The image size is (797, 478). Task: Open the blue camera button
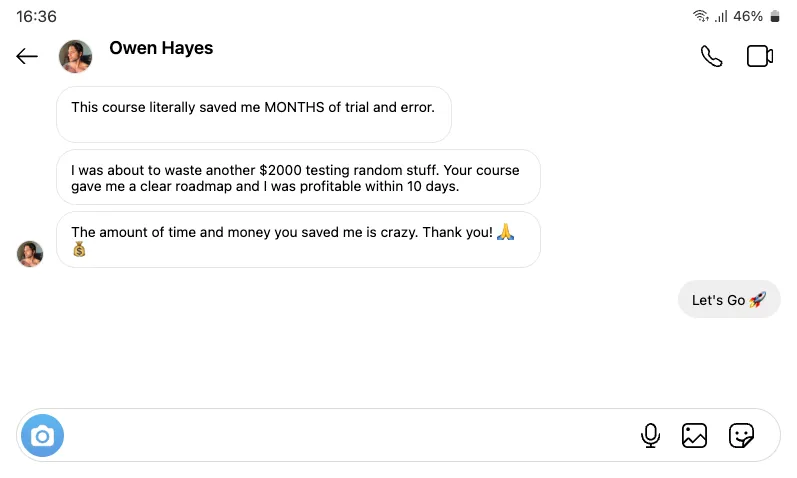[43, 436]
